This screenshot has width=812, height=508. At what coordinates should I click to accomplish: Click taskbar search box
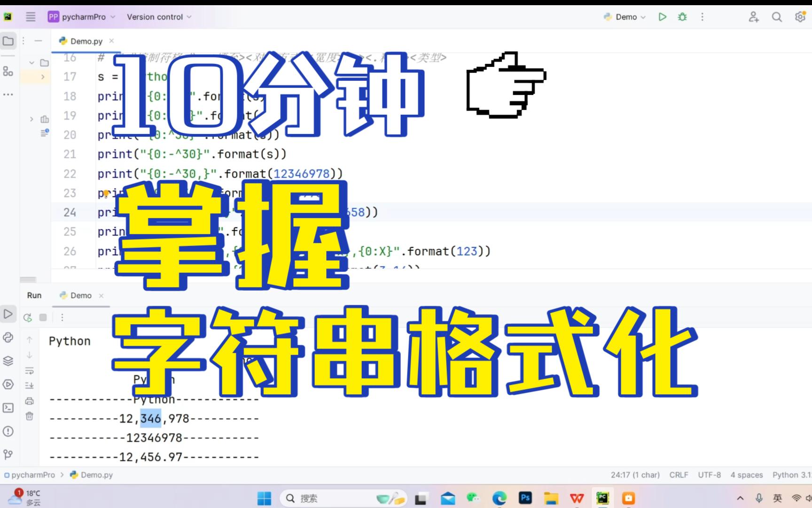(x=344, y=498)
